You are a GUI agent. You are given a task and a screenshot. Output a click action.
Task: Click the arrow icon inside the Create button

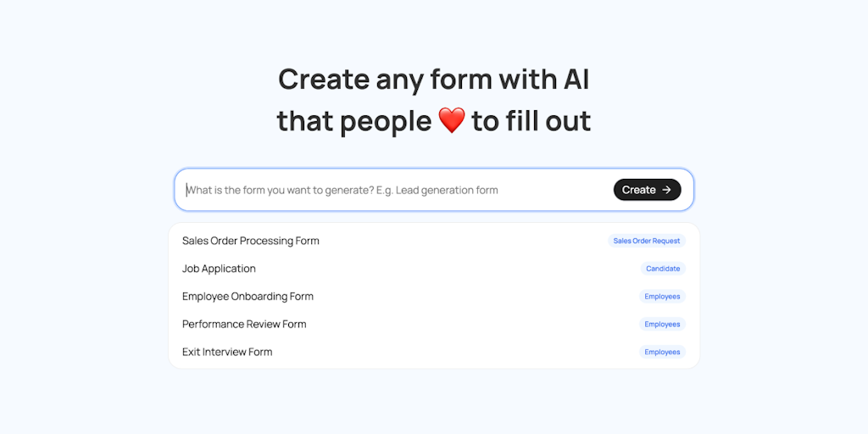tap(667, 190)
